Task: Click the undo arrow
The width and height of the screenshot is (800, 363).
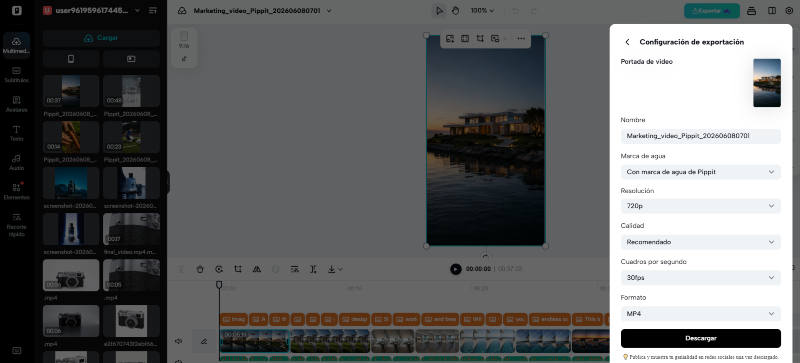Action: [515, 11]
